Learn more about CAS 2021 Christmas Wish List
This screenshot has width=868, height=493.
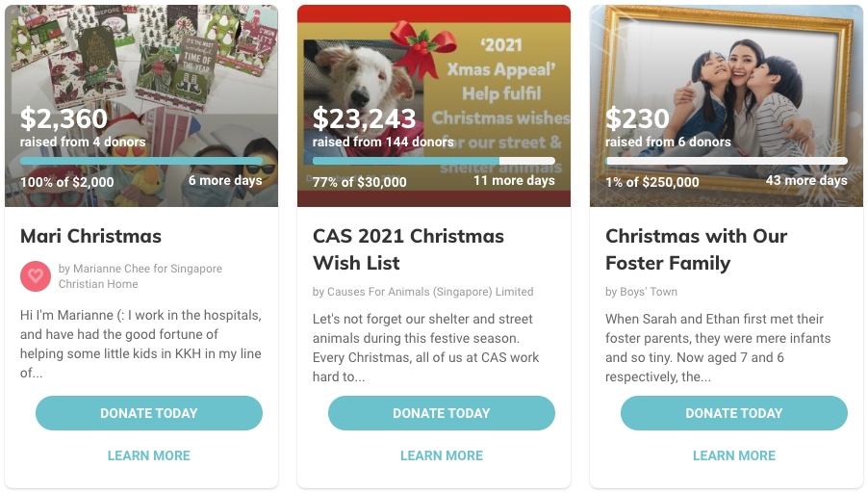(x=442, y=455)
